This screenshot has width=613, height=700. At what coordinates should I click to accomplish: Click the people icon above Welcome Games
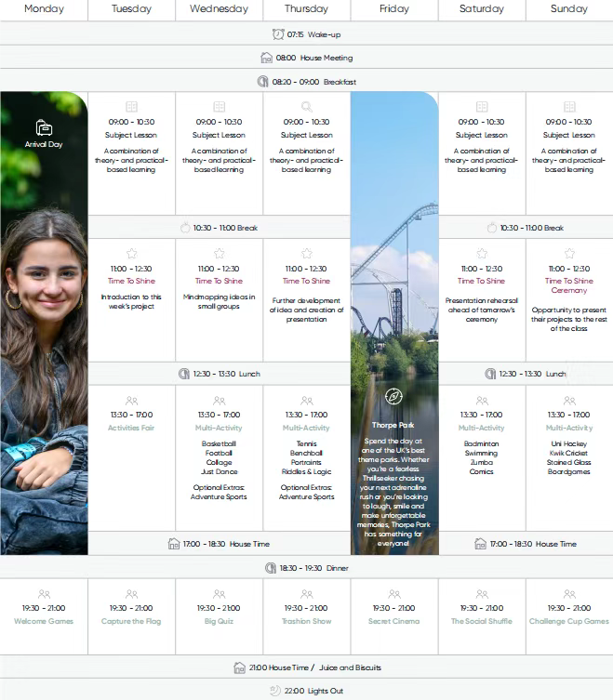coord(44,594)
